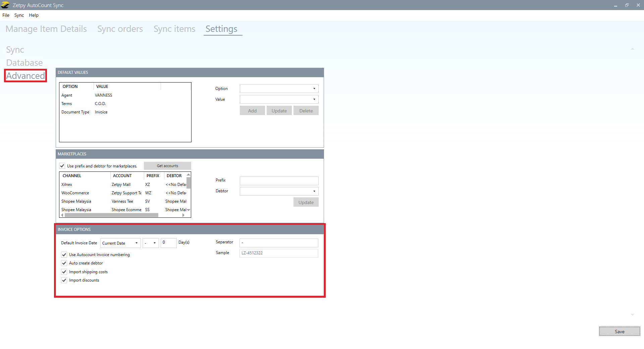This screenshot has width=644, height=349.
Task: Click the page scroll-up arrow
Action: [x=633, y=49]
